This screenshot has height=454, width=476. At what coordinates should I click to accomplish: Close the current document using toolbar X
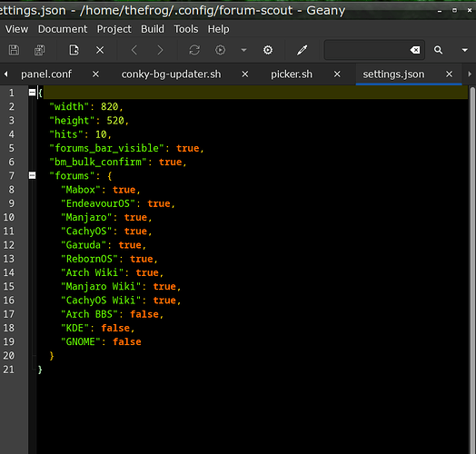point(100,50)
